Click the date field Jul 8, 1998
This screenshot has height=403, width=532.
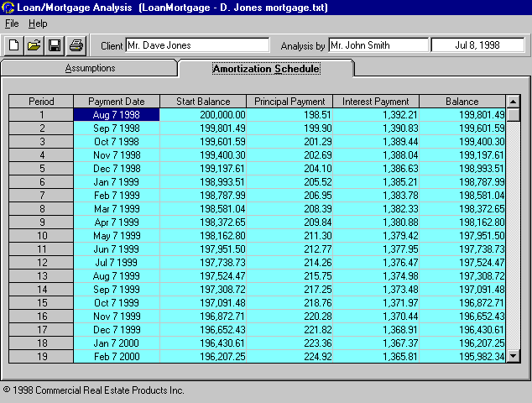(x=477, y=45)
